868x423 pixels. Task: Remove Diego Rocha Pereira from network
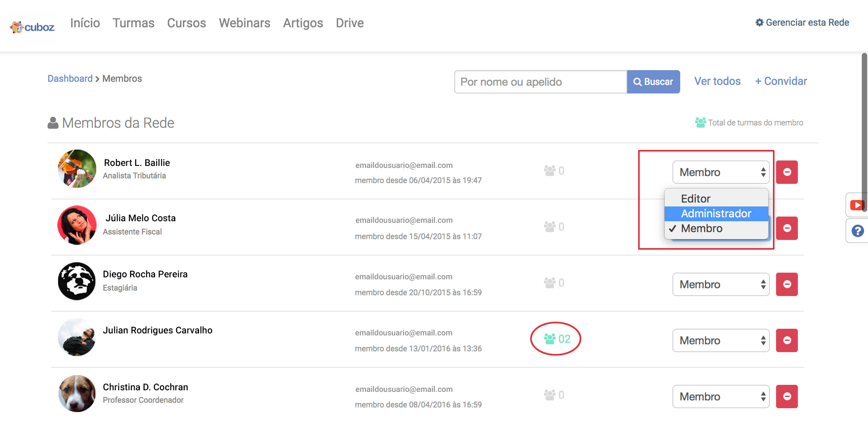pyautogui.click(x=787, y=284)
